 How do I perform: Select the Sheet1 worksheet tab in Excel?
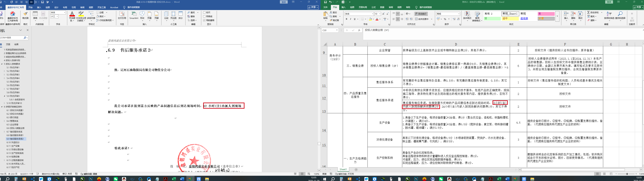[343, 169]
